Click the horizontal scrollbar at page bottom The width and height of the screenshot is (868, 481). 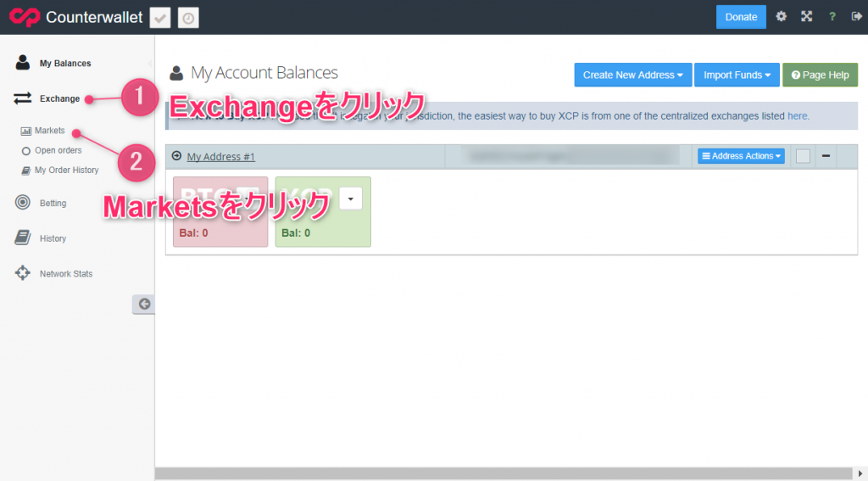[509, 473]
